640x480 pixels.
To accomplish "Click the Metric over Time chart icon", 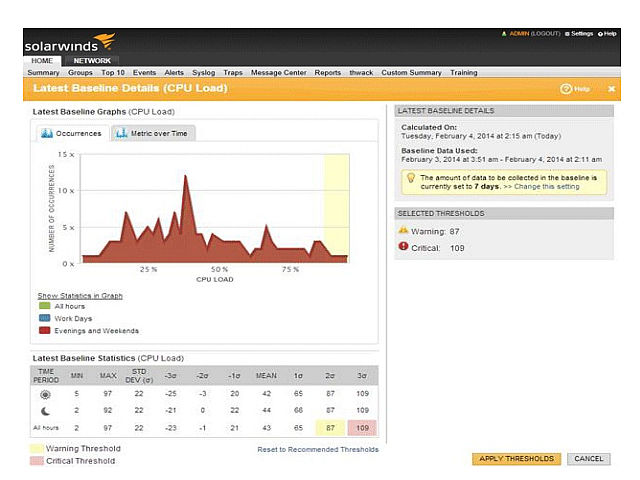I will tap(121, 133).
